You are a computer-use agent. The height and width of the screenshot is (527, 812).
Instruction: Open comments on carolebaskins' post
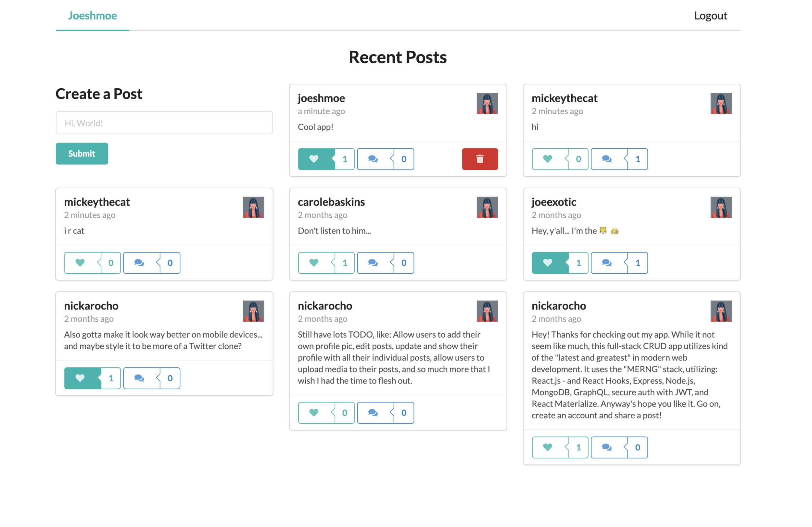[375, 263]
